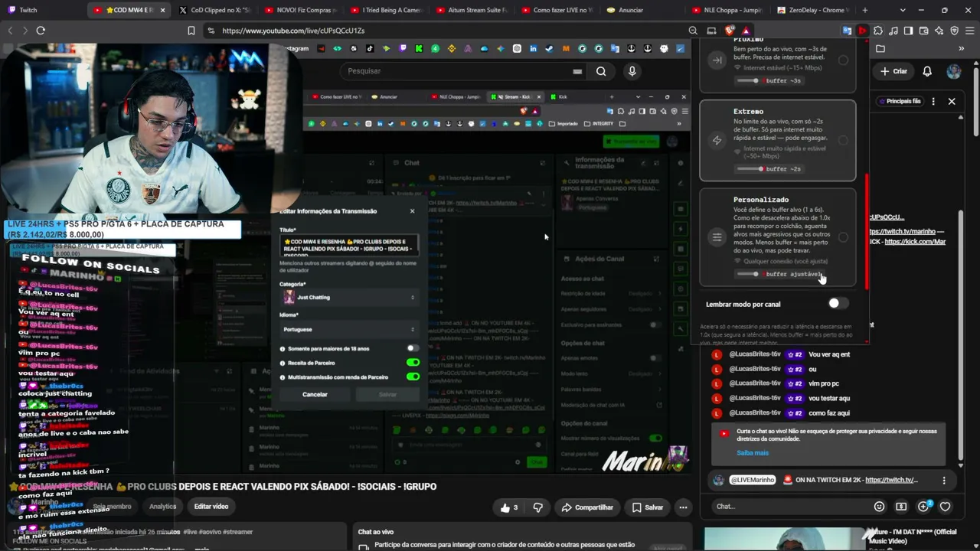Open the Brave Rewards triangle icon
The image size is (980, 551).
coord(746,31)
